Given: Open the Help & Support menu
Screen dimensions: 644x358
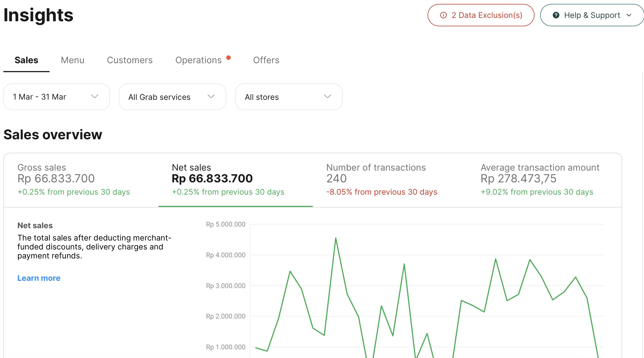Looking at the screenshot, I should 592,15.
